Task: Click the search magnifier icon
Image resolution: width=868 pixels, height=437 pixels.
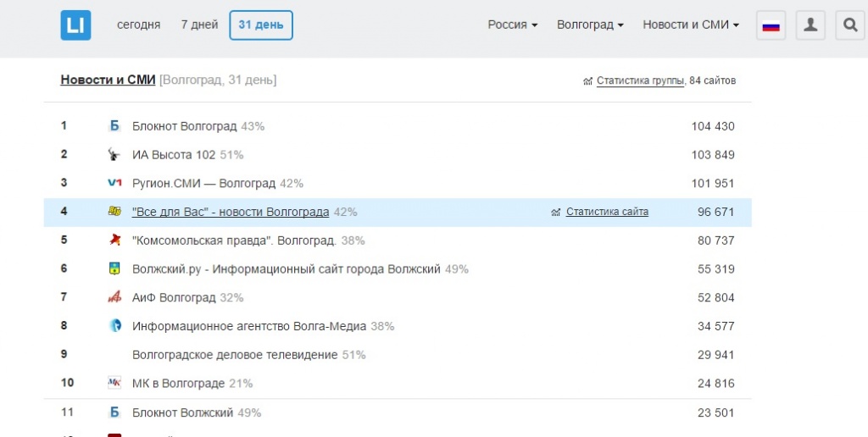Action: [849, 25]
